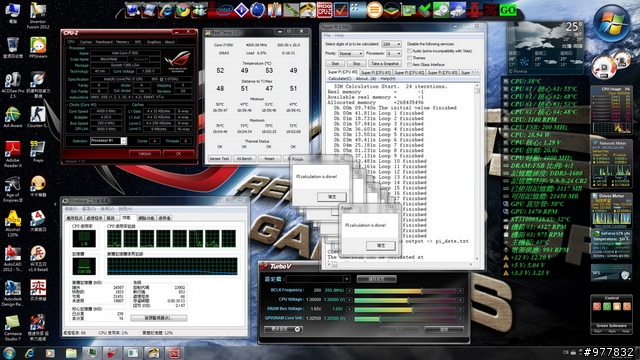
Task: Open the Help menu in Hyper PI
Action: pos(339,36)
